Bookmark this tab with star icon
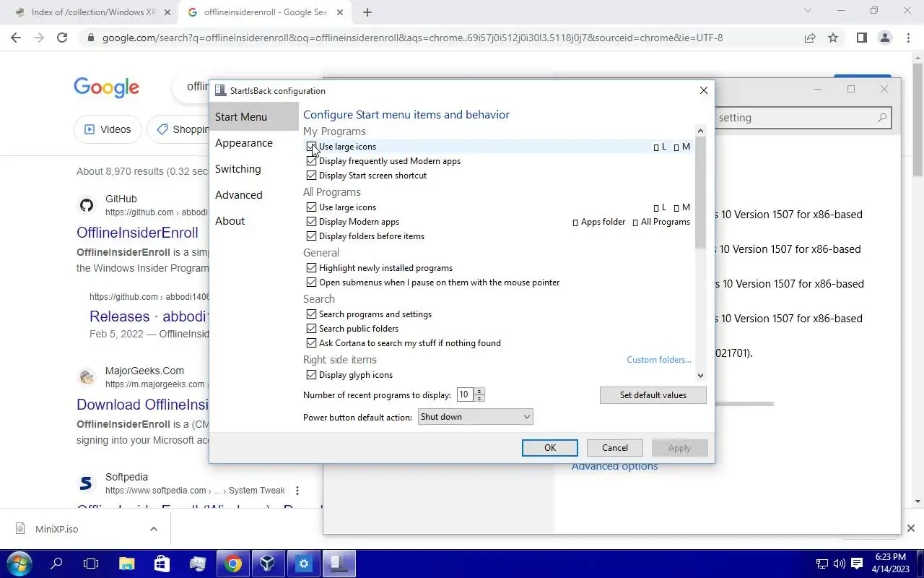 833,38
